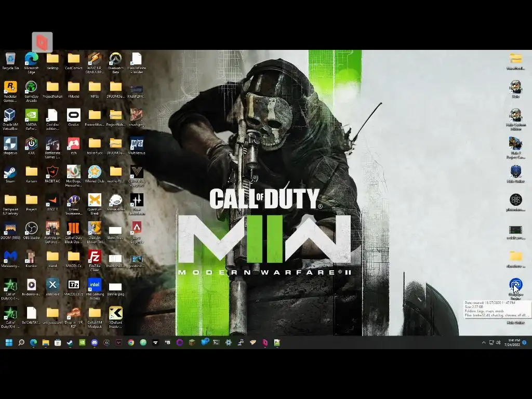Open the Halo Custom Edition shortcut
Screen dimensions: 532x399
coord(515,119)
